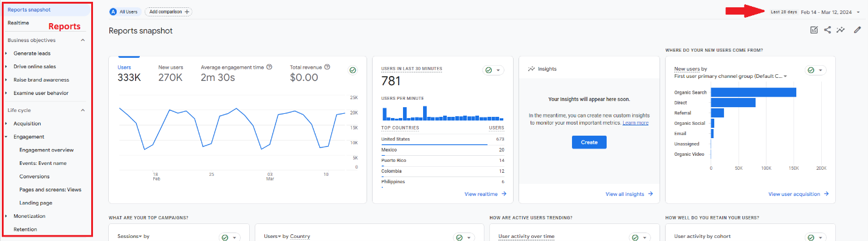This screenshot has width=868, height=241.
Task: Open status dropdown on Users in last 30 minutes card
Action: tap(493, 70)
